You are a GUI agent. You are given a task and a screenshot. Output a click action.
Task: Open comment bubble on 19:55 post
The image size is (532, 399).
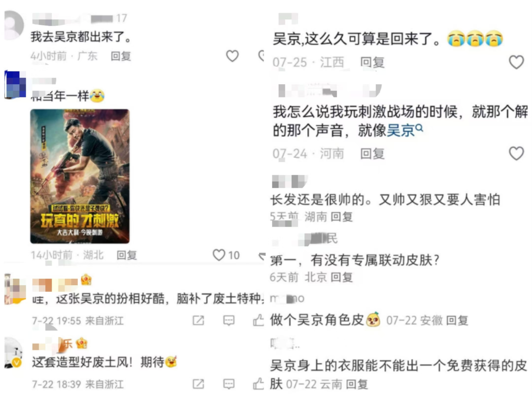(x=229, y=320)
